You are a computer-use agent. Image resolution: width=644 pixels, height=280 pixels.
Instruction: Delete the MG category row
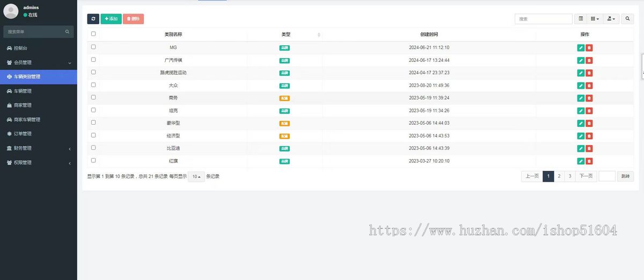(x=589, y=48)
